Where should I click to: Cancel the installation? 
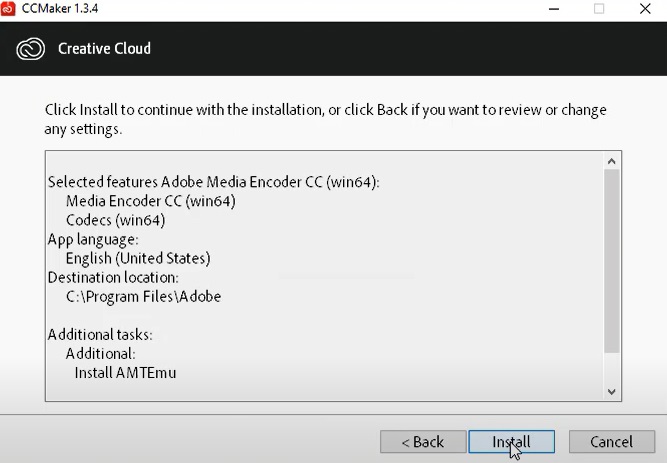point(611,441)
